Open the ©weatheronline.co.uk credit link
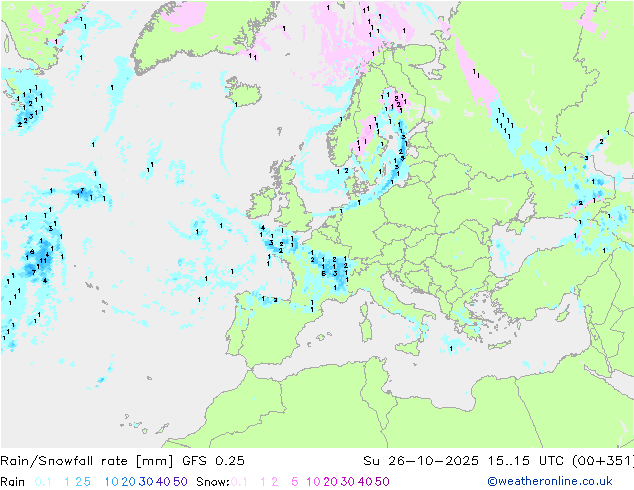 click(x=550, y=481)
